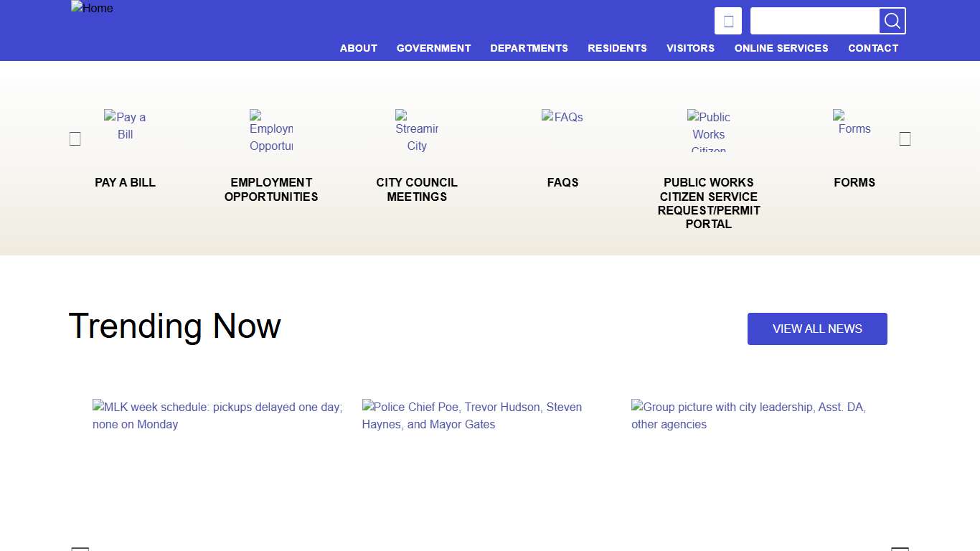Open the FAQs icon
The width and height of the screenshot is (980, 551).
click(562, 117)
